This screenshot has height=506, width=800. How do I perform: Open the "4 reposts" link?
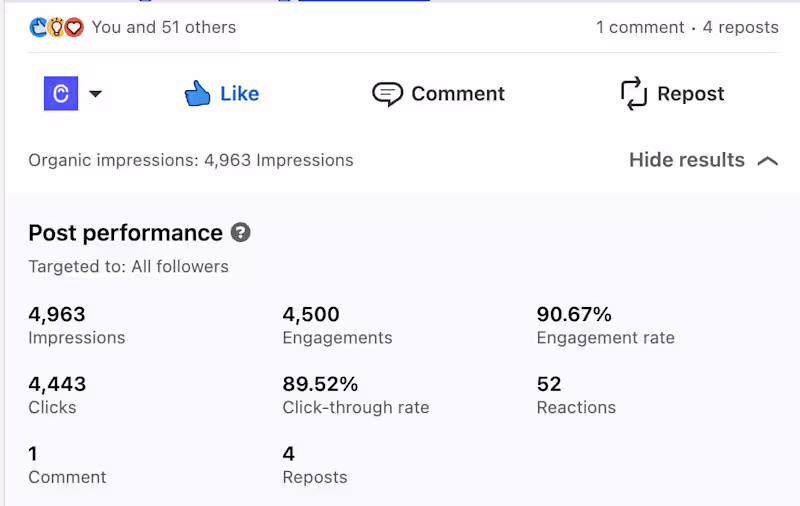pyautogui.click(x=740, y=28)
